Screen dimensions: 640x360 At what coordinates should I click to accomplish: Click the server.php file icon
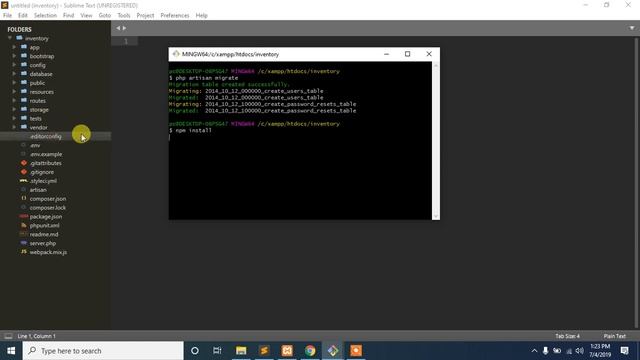(x=24, y=243)
